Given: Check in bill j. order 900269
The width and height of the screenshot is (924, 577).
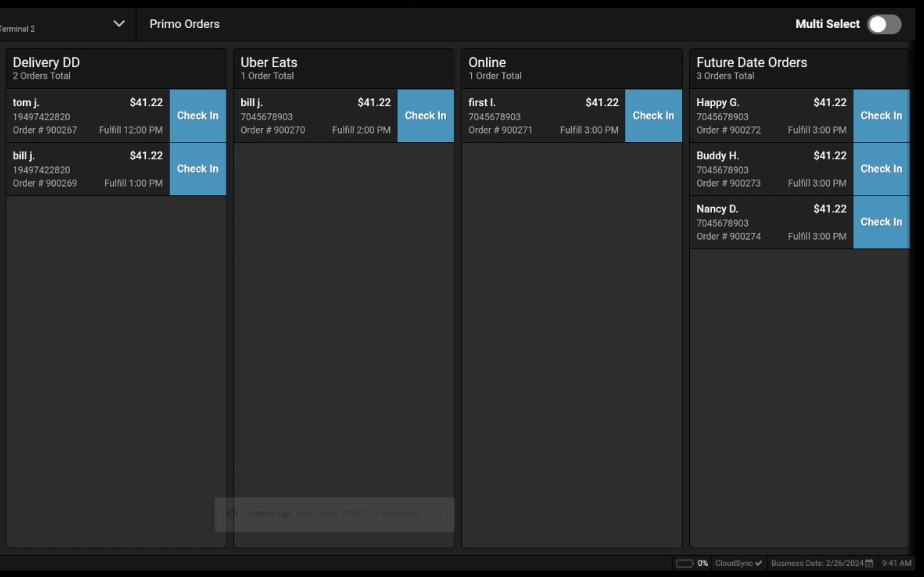Looking at the screenshot, I should [198, 169].
